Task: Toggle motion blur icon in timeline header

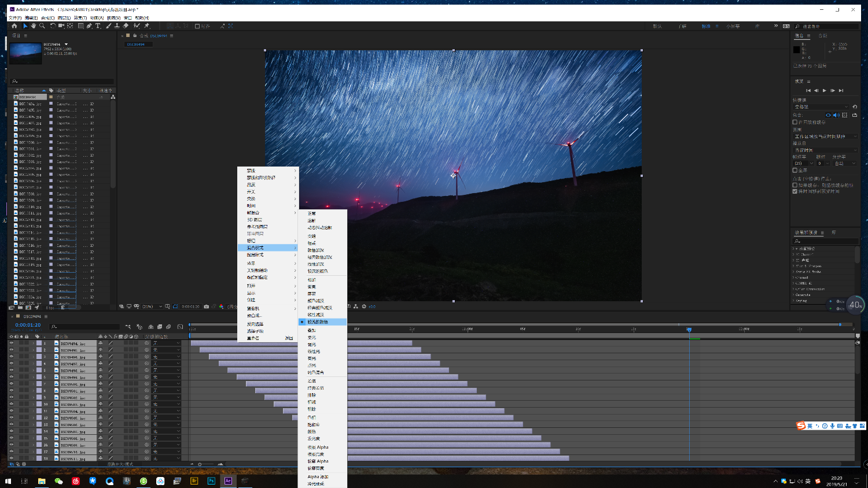Action: point(168,327)
